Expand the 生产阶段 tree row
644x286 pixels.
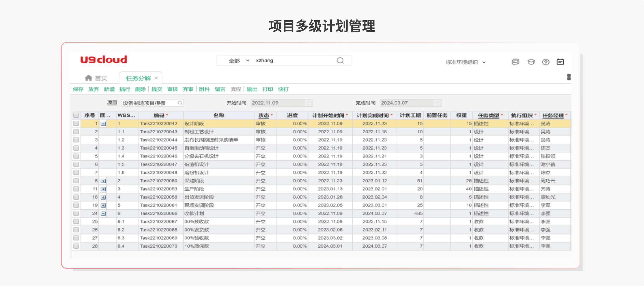click(x=103, y=189)
